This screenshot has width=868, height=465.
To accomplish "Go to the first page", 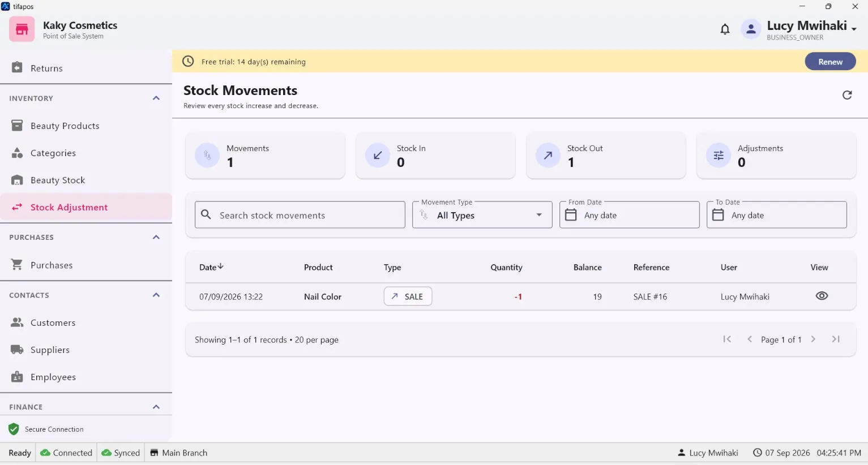I will [728, 339].
